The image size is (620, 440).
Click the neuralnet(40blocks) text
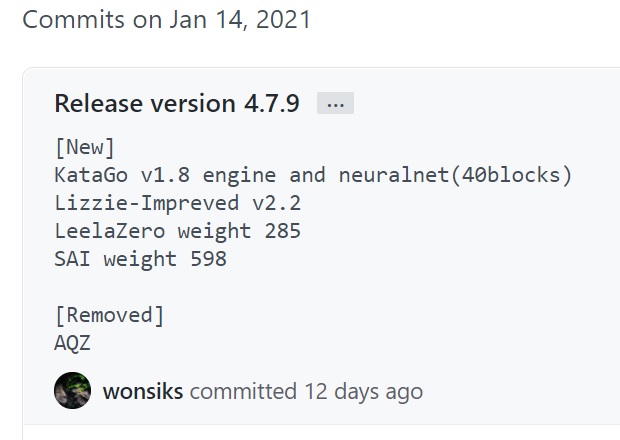[x=456, y=175]
